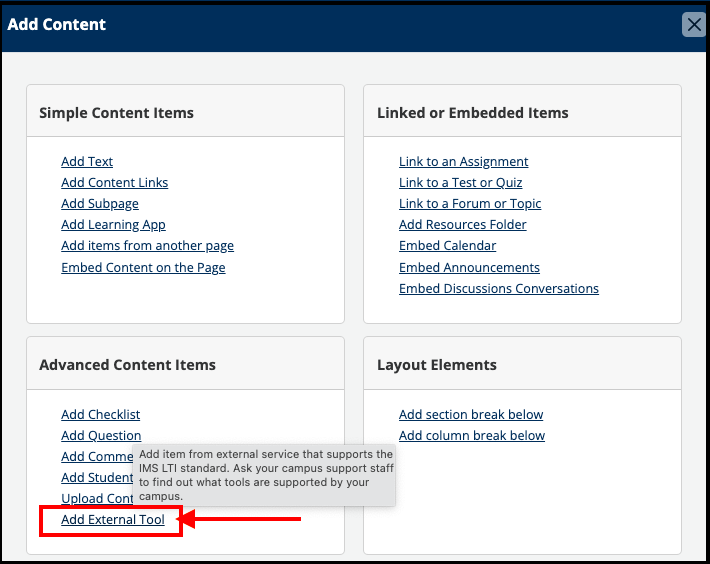Screen dimensions: 710x564
Task: Choose Add column break below
Action: [472, 435]
